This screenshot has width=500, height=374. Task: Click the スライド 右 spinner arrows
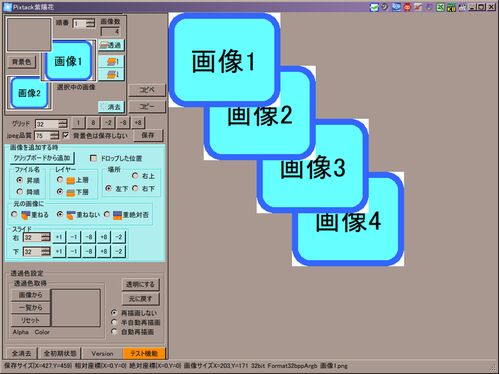[x=46, y=237]
